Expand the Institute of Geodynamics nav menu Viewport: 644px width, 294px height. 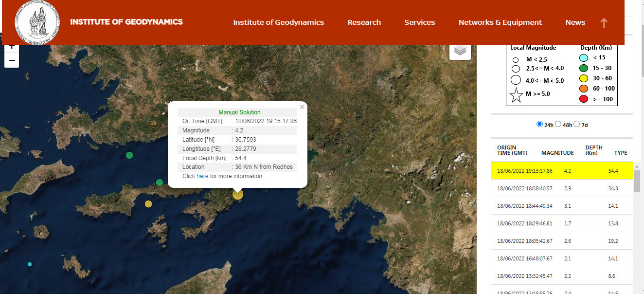(x=278, y=22)
